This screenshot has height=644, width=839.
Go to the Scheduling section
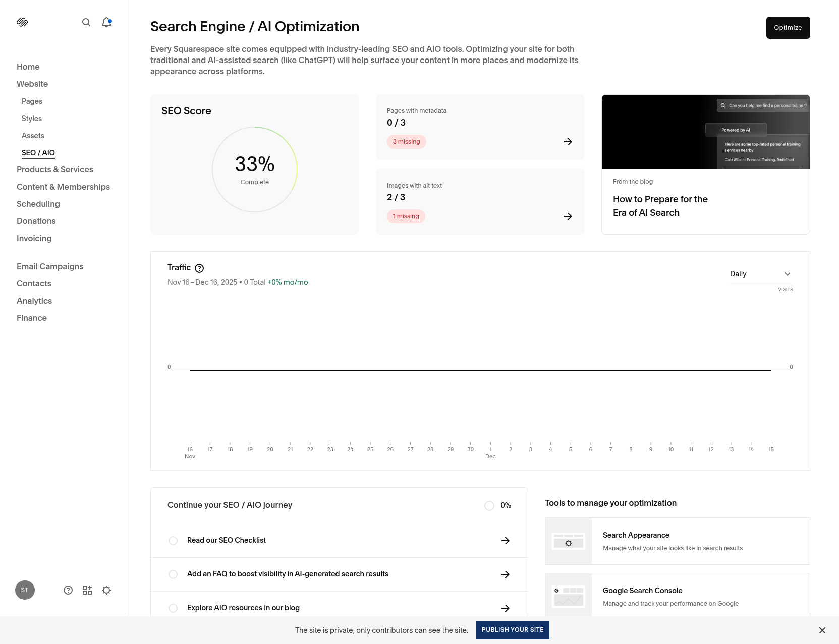point(38,204)
